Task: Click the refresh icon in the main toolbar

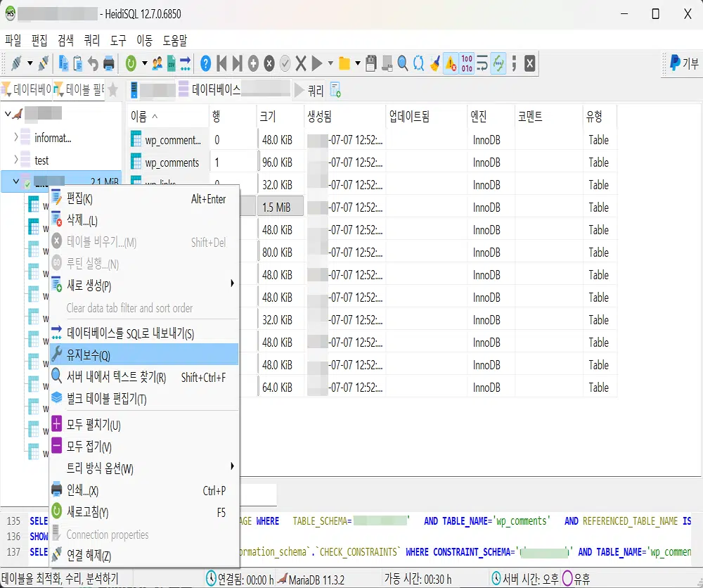Action: [131, 63]
